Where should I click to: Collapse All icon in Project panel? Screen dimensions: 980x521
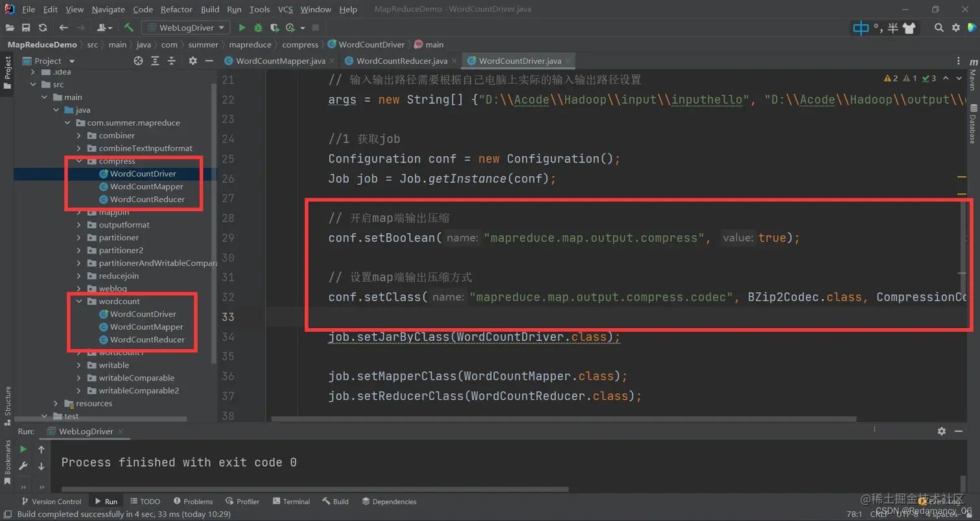(172, 61)
